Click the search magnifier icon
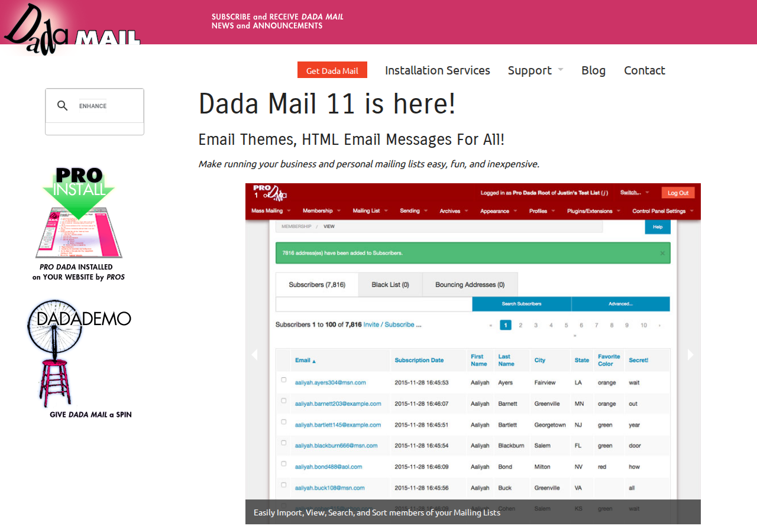This screenshot has height=532, width=757. click(x=62, y=106)
